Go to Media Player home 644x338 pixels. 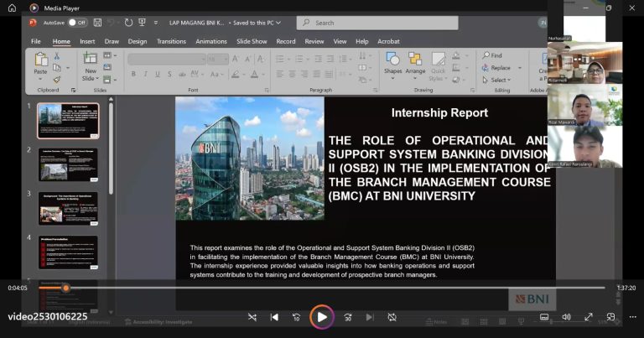pos(12,8)
